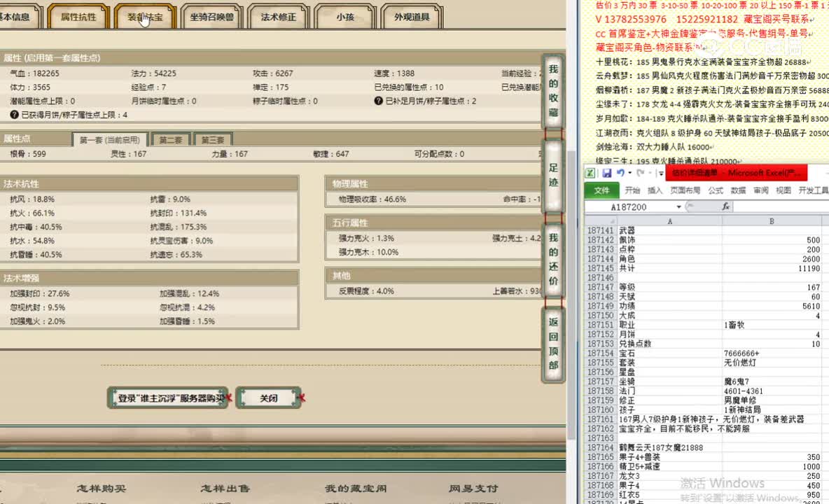Click the 返回顶部 side button
The width and height of the screenshot is (829, 504).
(553, 344)
